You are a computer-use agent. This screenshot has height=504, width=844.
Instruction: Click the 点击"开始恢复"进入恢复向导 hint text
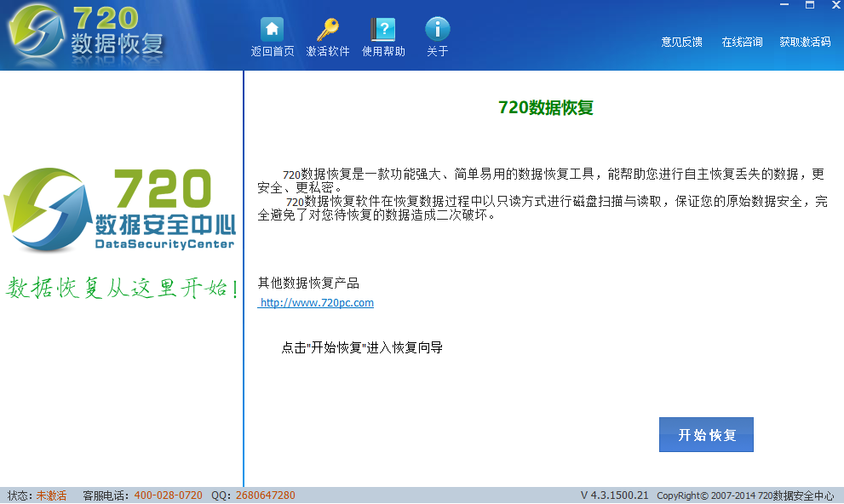(x=362, y=347)
